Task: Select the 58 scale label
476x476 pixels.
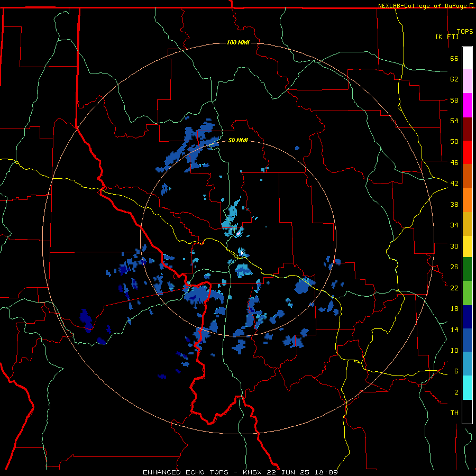Action: [x=454, y=100]
